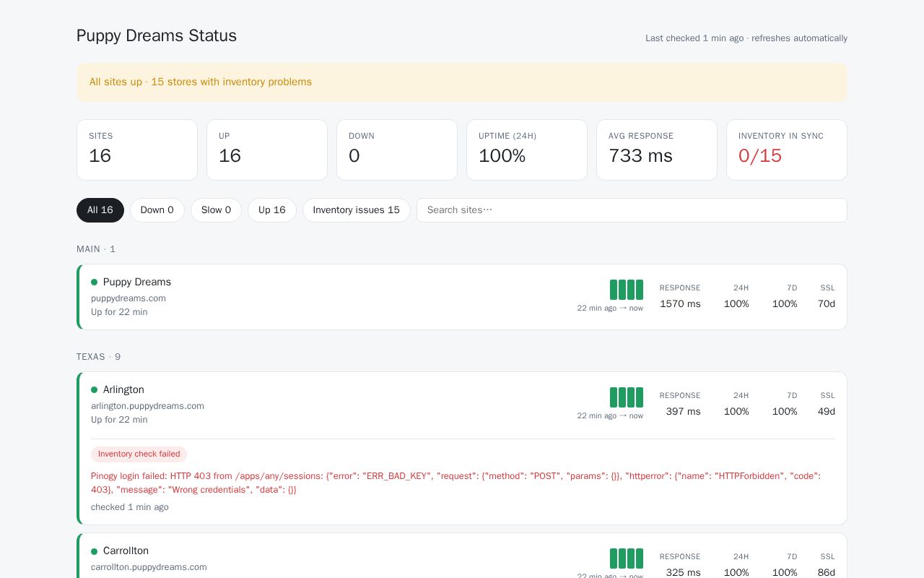Viewport: 924px width, 578px height.
Task: Click the red 0/15 inventory figure
Action: pos(760,156)
